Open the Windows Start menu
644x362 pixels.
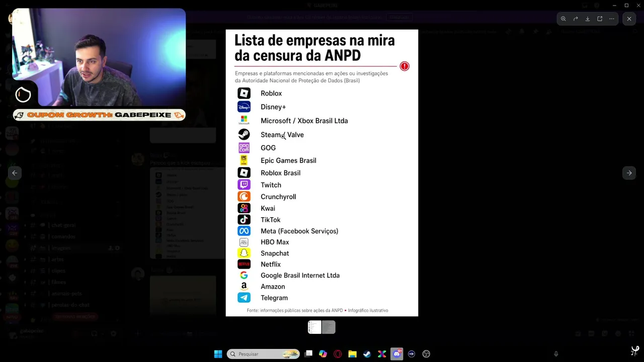tap(218, 354)
